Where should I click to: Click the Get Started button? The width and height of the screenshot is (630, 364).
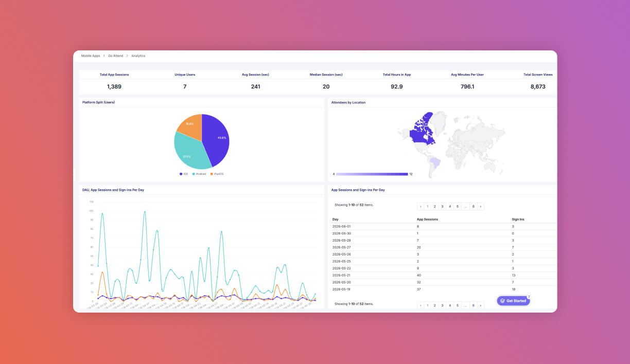[x=513, y=301]
